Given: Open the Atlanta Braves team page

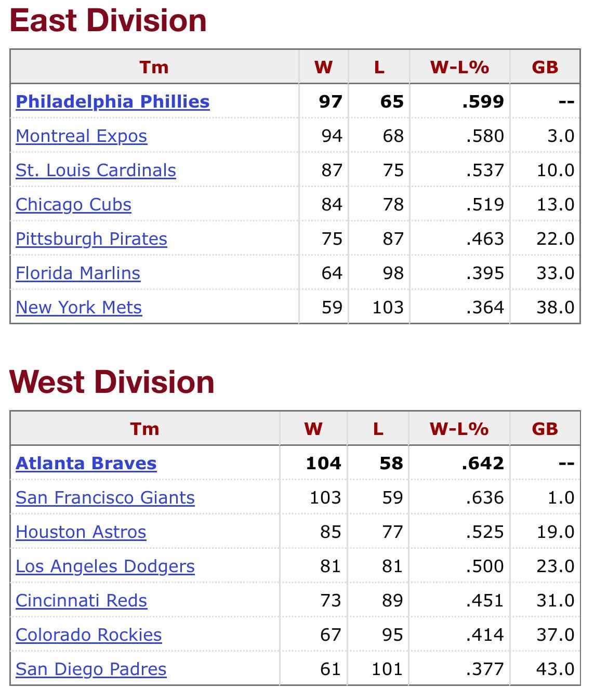Looking at the screenshot, I should point(86,463).
